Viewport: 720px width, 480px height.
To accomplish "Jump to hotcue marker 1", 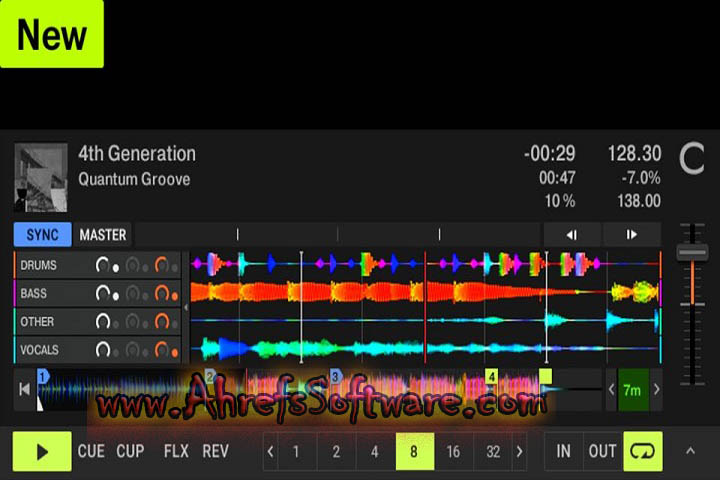I will click(43, 377).
